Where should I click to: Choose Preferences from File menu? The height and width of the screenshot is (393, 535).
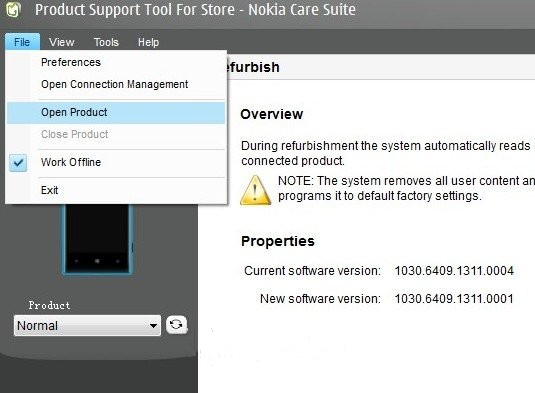click(116, 62)
